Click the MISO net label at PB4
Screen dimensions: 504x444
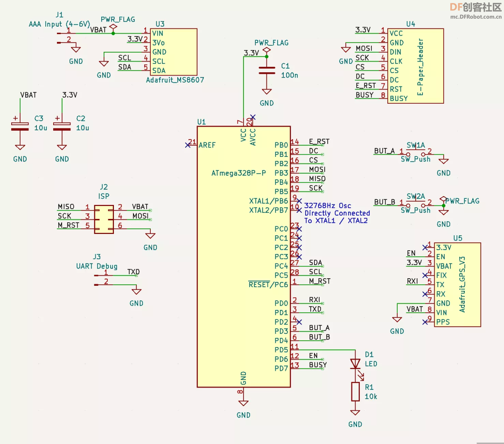pos(317,179)
